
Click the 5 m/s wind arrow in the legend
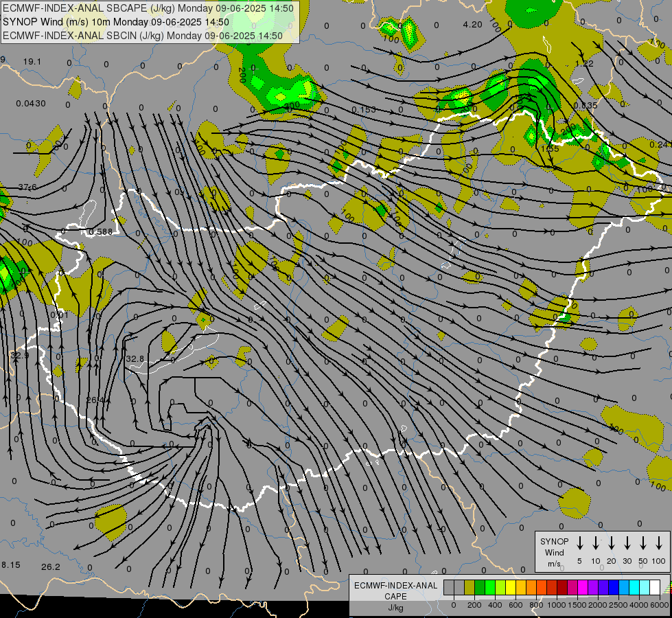click(579, 543)
